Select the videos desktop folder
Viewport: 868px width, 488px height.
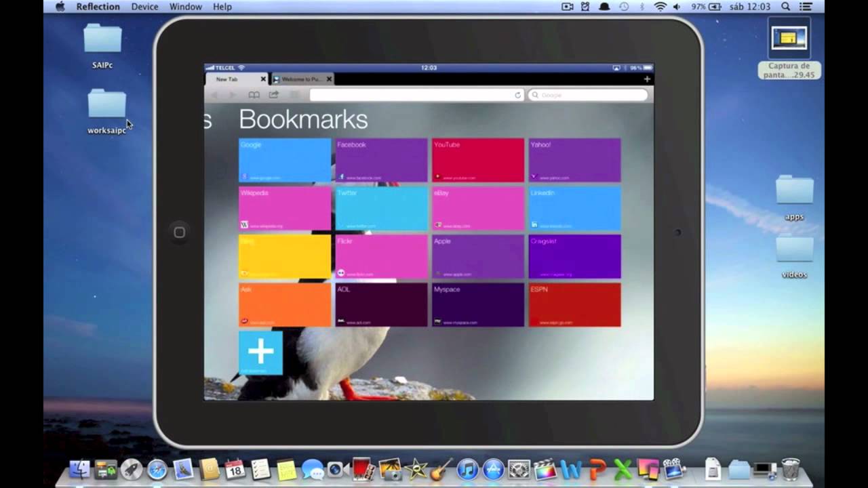coord(794,256)
